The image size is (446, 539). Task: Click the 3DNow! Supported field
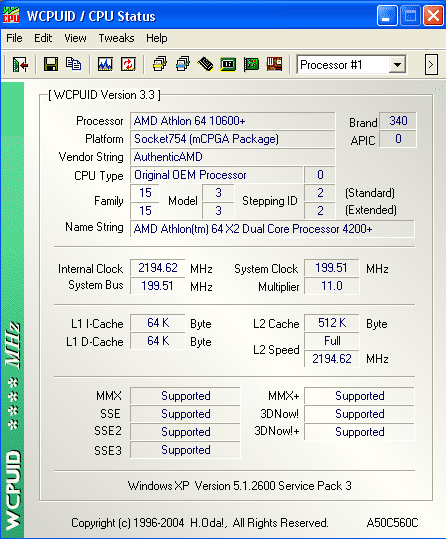pyautogui.click(x=359, y=414)
